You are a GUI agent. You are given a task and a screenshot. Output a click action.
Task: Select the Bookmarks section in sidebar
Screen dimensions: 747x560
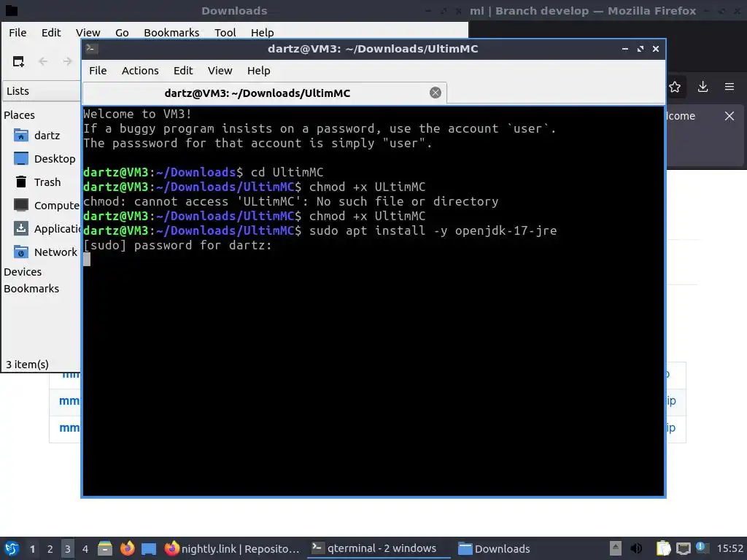[x=31, y=289]
